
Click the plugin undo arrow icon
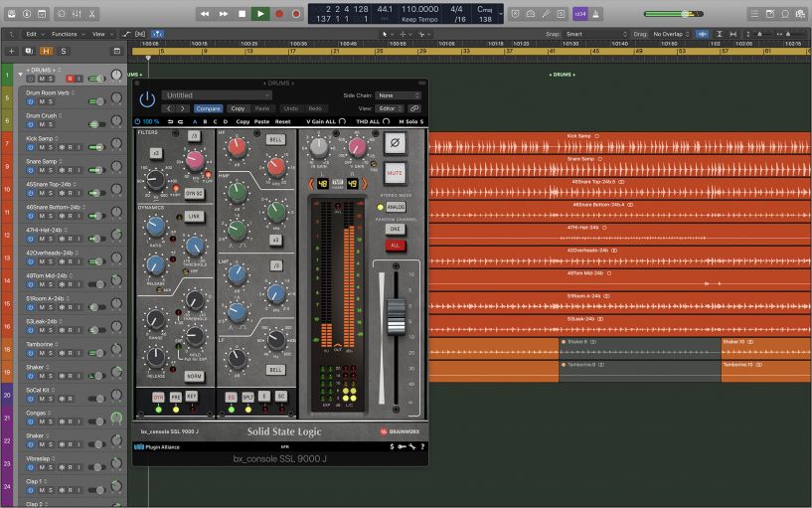(170, 121)
